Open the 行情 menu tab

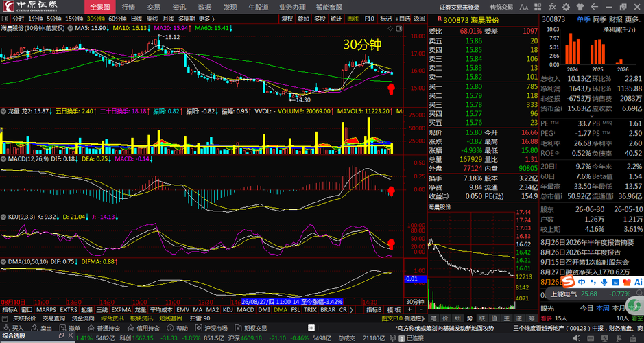pyautogui.click(x=128, y=7)
